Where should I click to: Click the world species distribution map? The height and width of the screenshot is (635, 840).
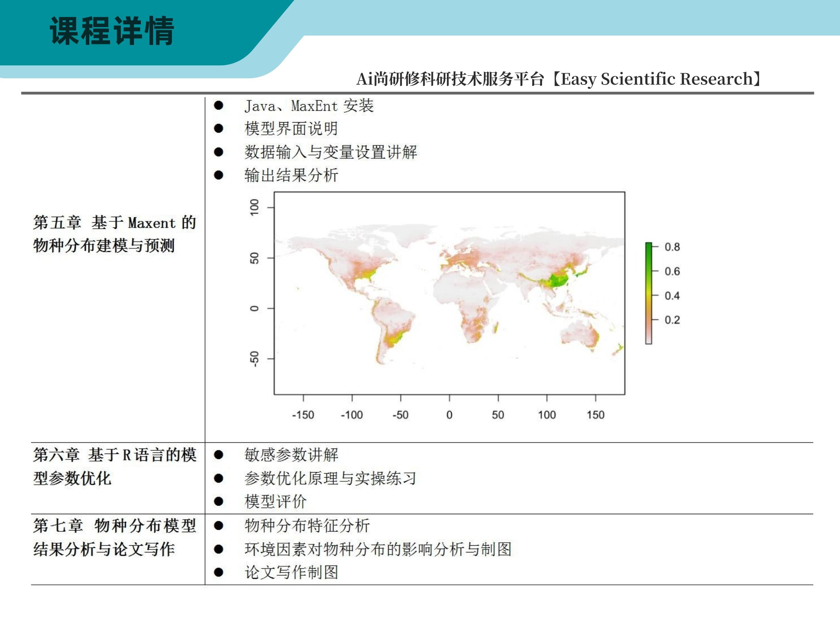449,293
